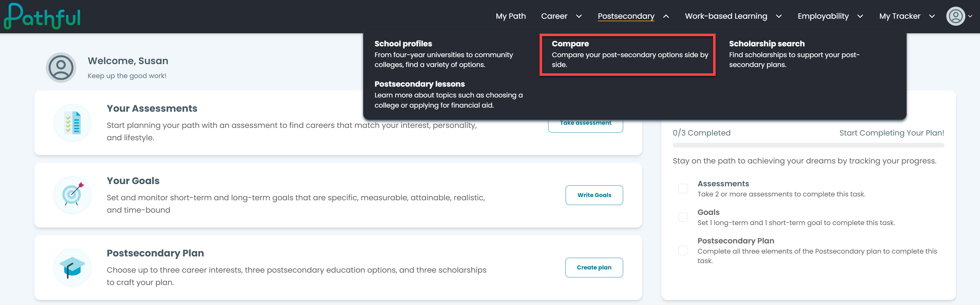
Task: Check the Postsecondary Plan task checkbox
Action: (x=683, y=250)
